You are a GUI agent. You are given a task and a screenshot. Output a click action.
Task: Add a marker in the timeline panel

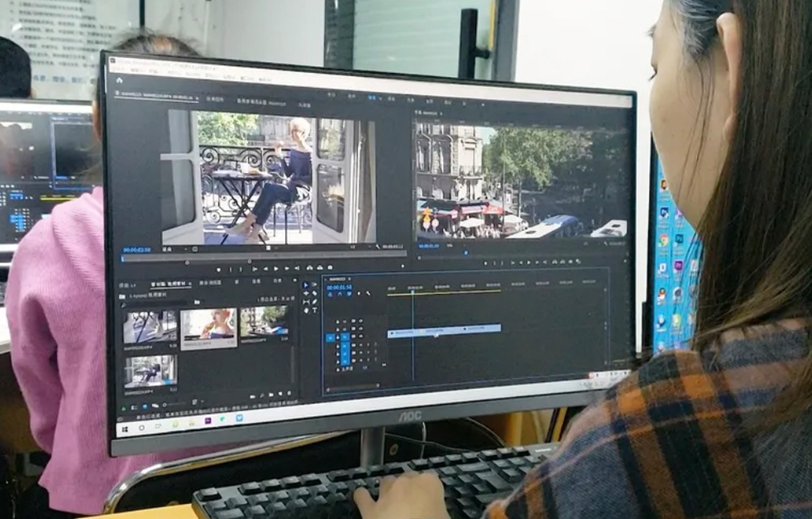(359, 293)
